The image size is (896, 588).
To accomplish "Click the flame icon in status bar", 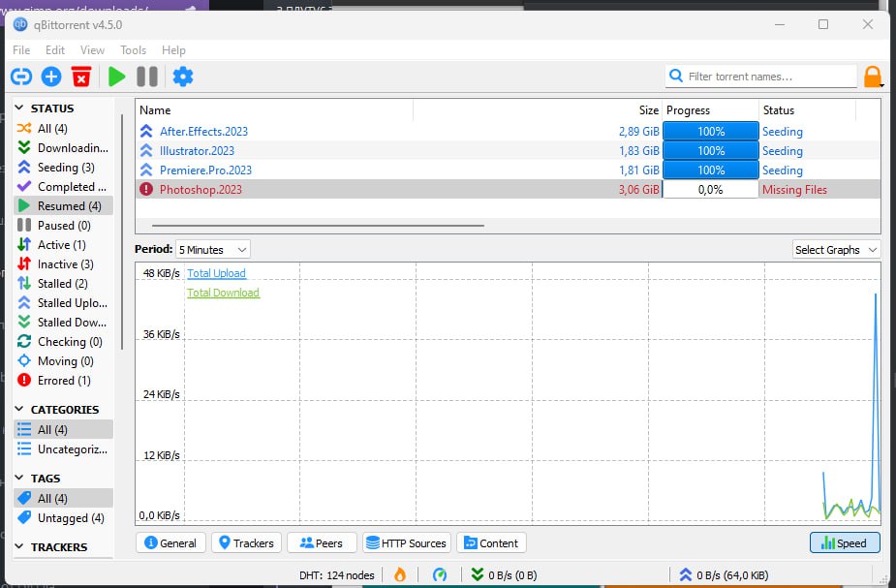I will click(399, 574).
